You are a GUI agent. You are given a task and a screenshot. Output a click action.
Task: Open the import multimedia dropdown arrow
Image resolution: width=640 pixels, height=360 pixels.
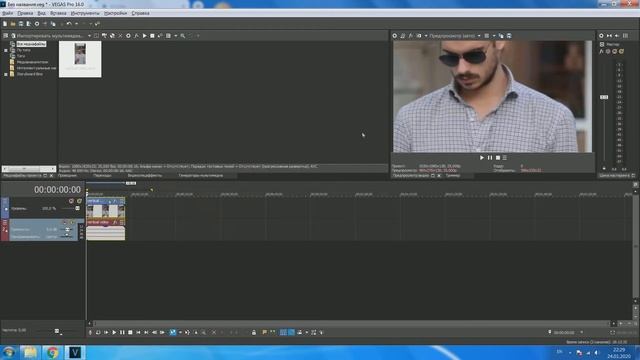pyautogui.click(x=89, y=36)
